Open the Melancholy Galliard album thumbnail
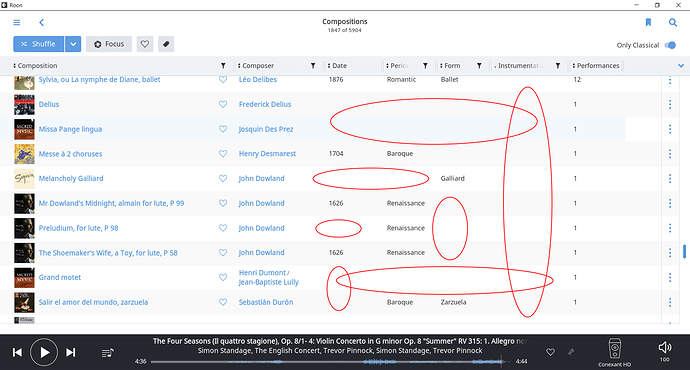 [x=24, y=179]
